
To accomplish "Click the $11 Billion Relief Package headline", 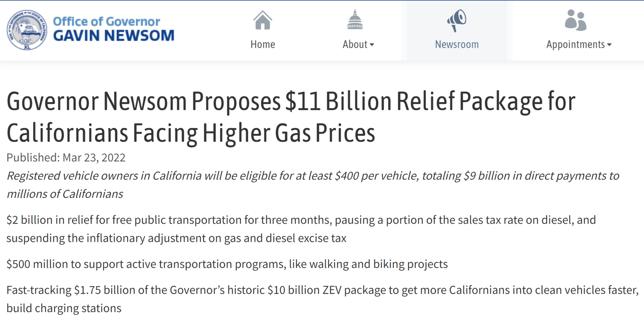I will [291, 117].
